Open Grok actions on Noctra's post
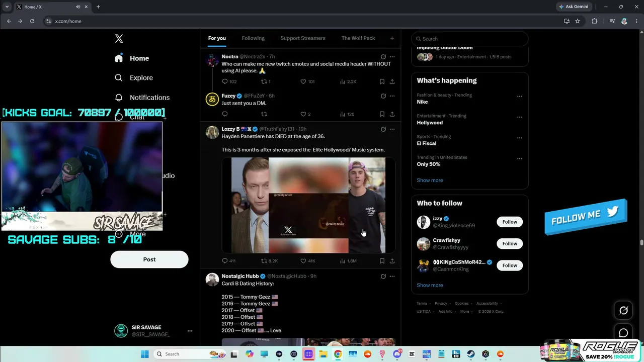This screenshot has height=362, width=644. click(x=383, y=57)
